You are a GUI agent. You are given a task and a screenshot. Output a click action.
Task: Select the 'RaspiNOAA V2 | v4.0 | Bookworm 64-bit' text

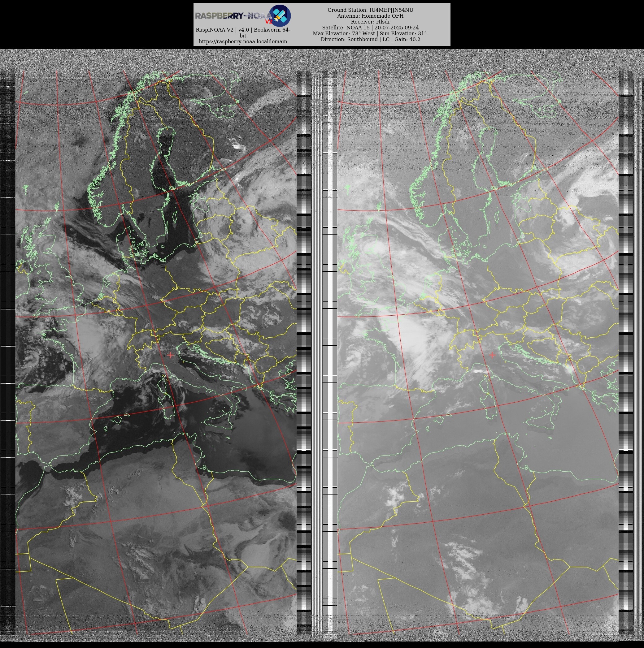243,32
